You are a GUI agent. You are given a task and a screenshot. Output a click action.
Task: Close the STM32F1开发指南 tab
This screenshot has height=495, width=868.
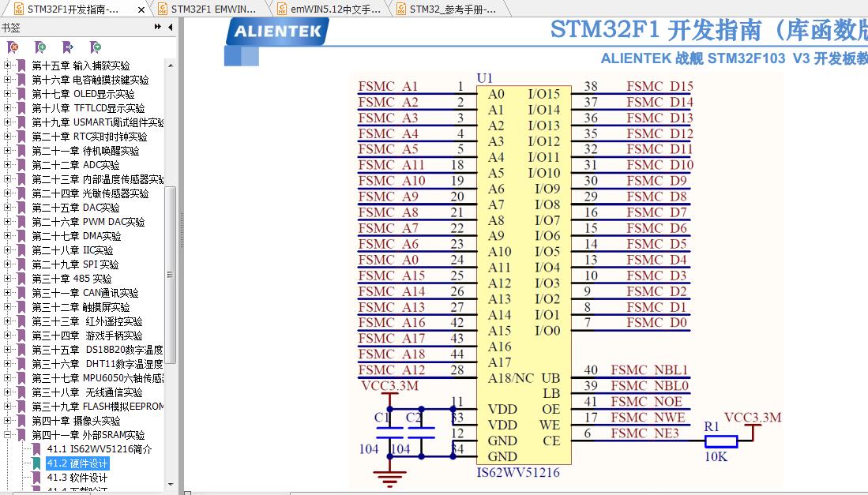141,10
